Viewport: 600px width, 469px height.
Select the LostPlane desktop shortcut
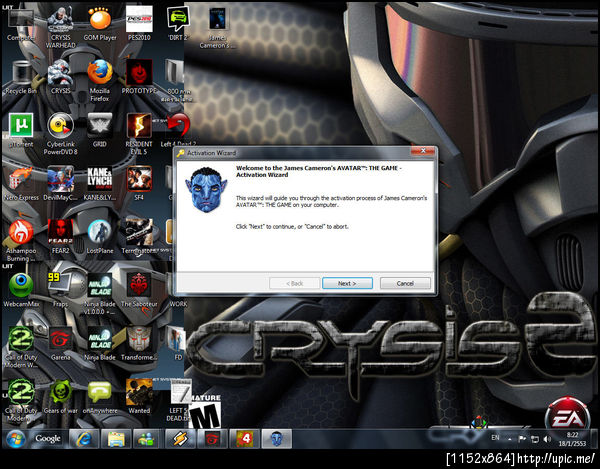(100, 236)
